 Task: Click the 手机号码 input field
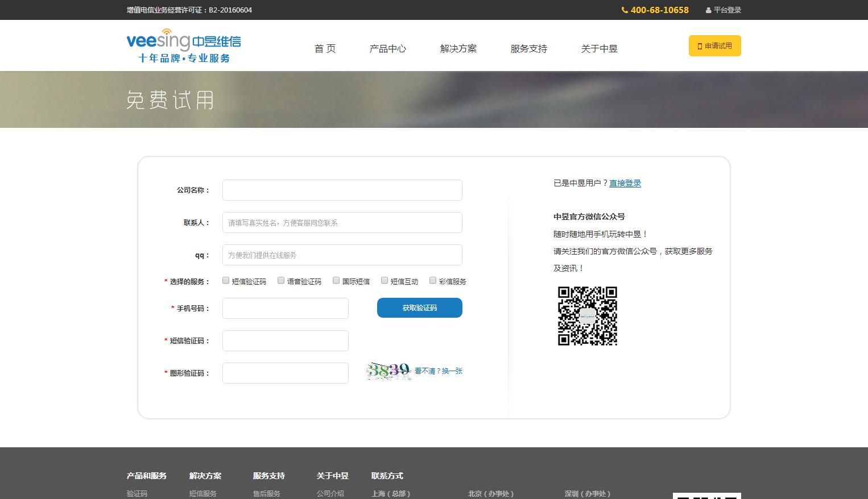tap(285, 308)
